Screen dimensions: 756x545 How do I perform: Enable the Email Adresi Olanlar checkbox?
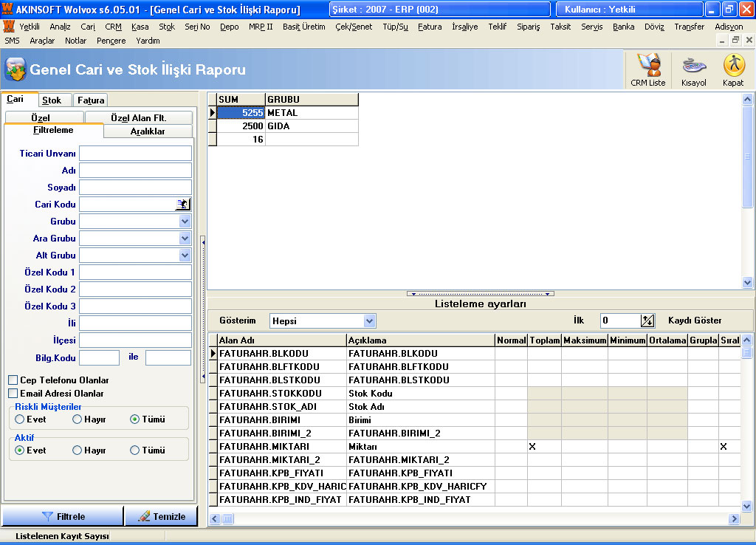click(13, 394)
